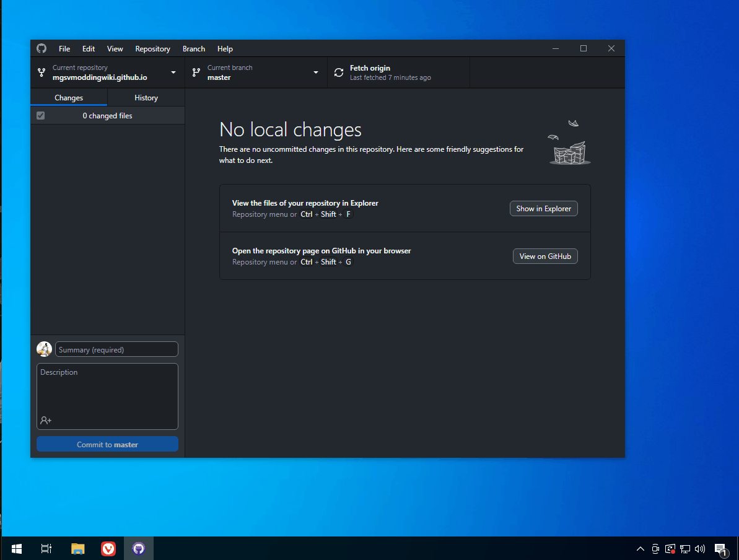Click "Last fetched 7 minutes ago" text
The image size is (739, 560).
coord(390,78)
